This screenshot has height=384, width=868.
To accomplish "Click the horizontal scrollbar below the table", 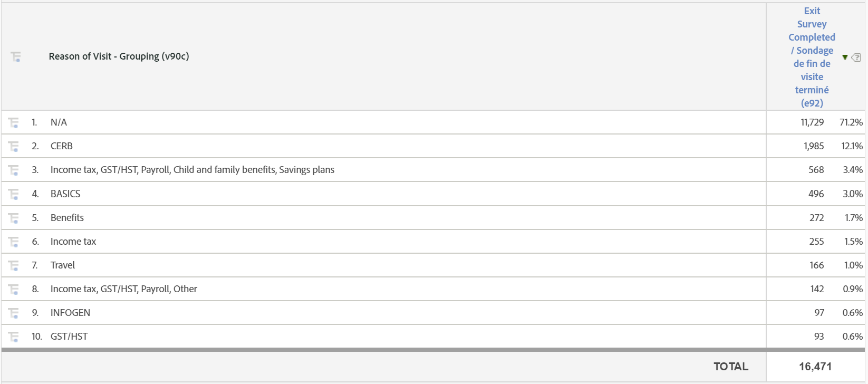I will coord(369,349).
